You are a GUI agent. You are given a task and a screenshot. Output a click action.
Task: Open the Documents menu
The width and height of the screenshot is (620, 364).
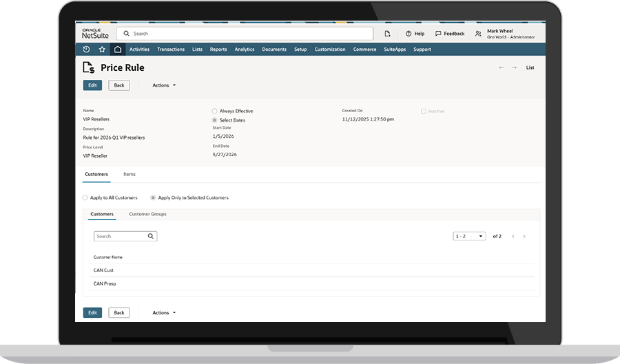click(x=274, y=50)
